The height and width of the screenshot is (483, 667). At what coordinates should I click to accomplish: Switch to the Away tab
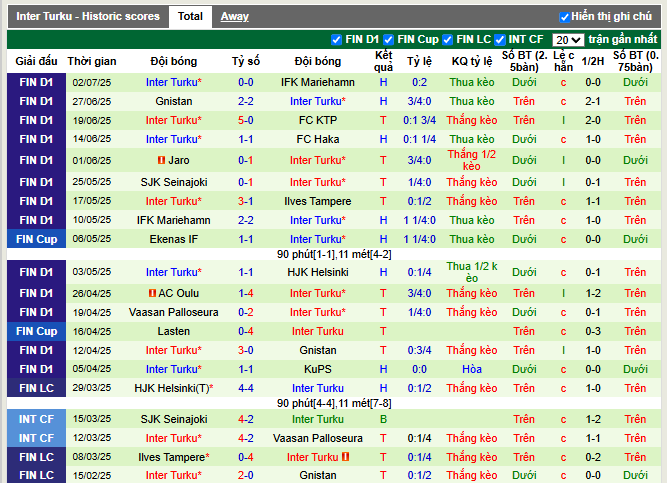234,17
